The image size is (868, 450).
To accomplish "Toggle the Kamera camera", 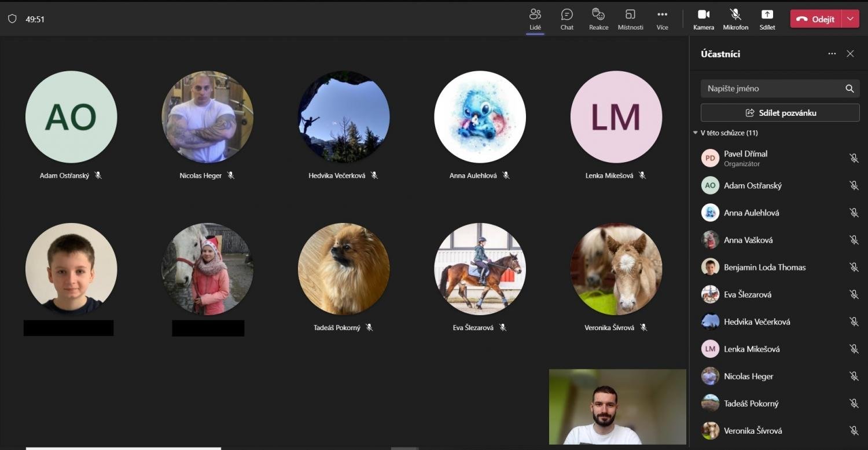I will pos(703,19).
